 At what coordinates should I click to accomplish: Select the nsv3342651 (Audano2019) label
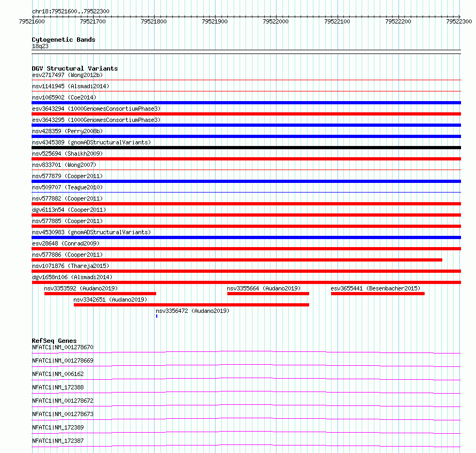tap(110, 300)
